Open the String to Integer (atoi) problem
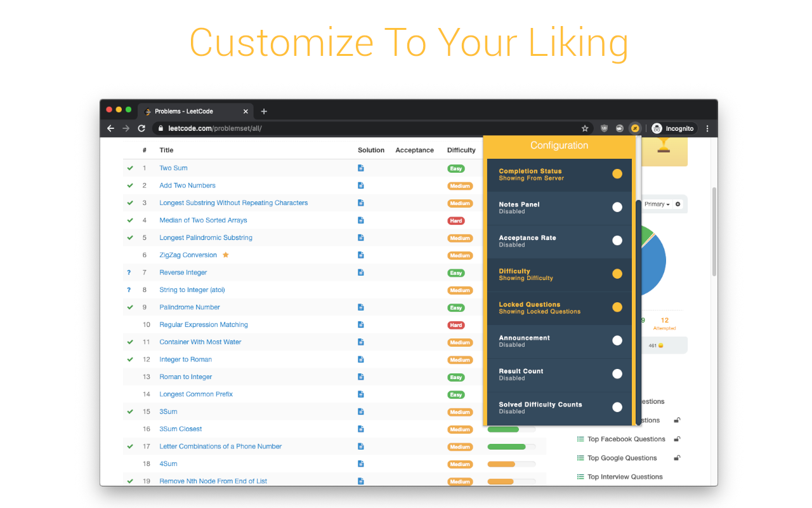The height and width of the screenshot is (508, 812). (x=192, y=290)
